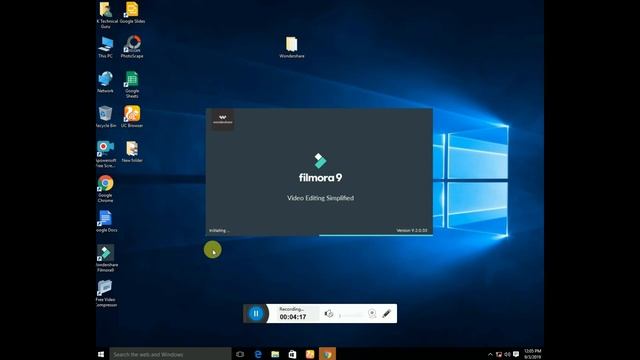Click the Wondershare logo on splash screen
This screenshot has width=640, height=360.
pyautogui.click(x=222, y=119)
